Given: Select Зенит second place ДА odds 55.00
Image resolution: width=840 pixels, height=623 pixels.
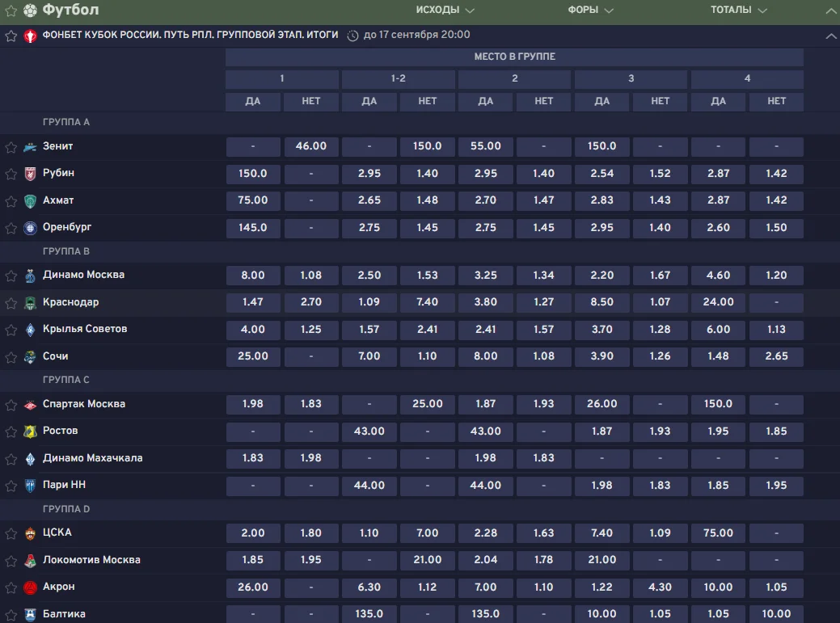Looking at the screenshot, I should [x=485, y=146].
